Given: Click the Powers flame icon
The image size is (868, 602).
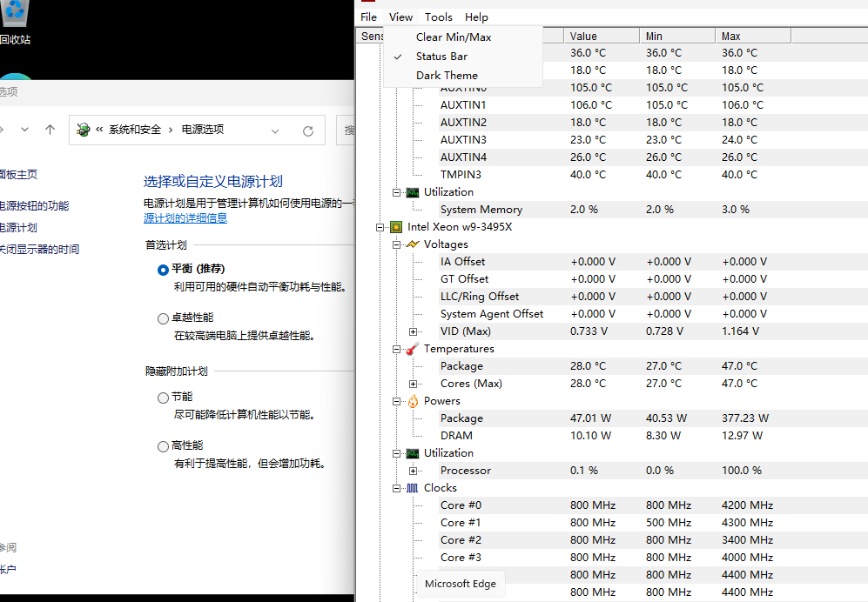Looking at the screenshot, I should coord(413,401).
